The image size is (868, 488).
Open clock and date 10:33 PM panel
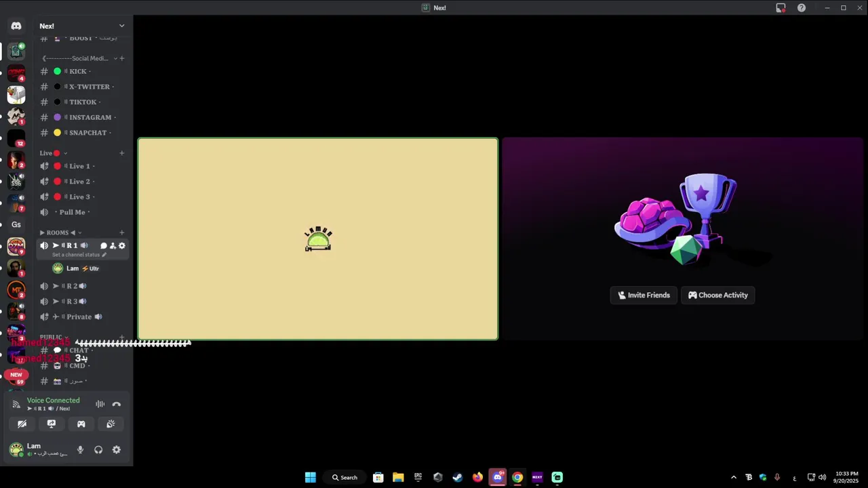[x=846, y=477]
